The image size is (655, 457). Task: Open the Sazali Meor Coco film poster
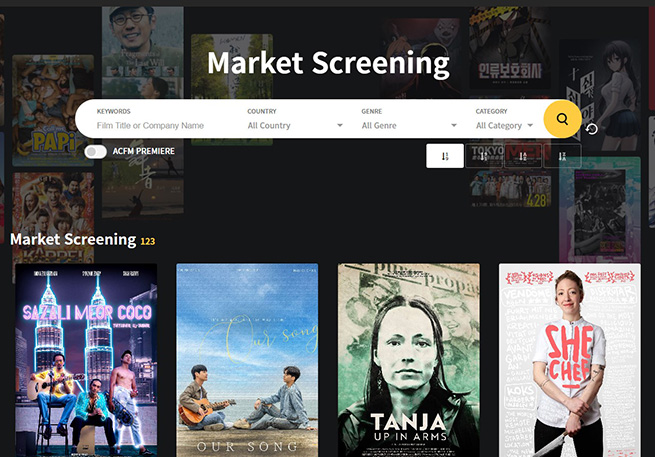click(86, 360)
